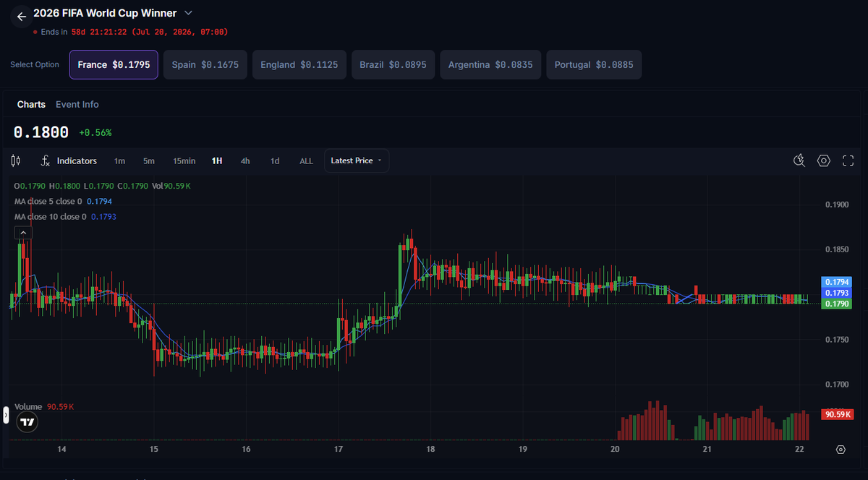Click the 0.1900 price scale value
The height and width of the screenshot is (480, 868).
(836, 205)
